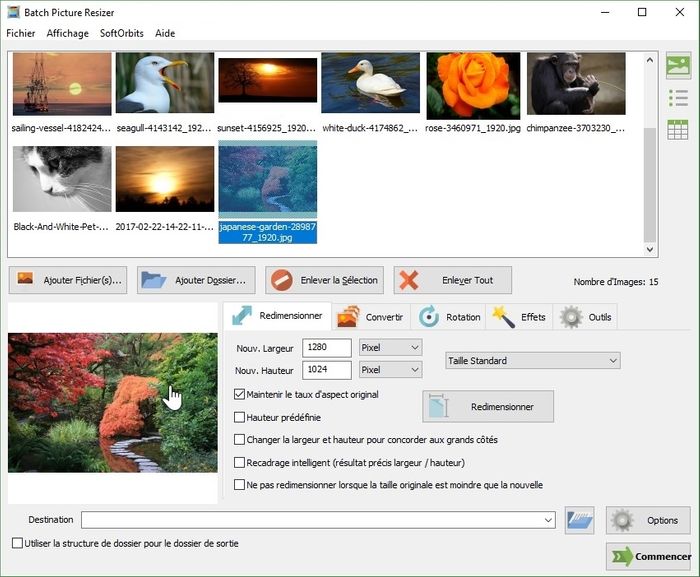Click the image list vertical scrollbar
The width and height of the screenshot is (700, 577).
tap(650, 150)
